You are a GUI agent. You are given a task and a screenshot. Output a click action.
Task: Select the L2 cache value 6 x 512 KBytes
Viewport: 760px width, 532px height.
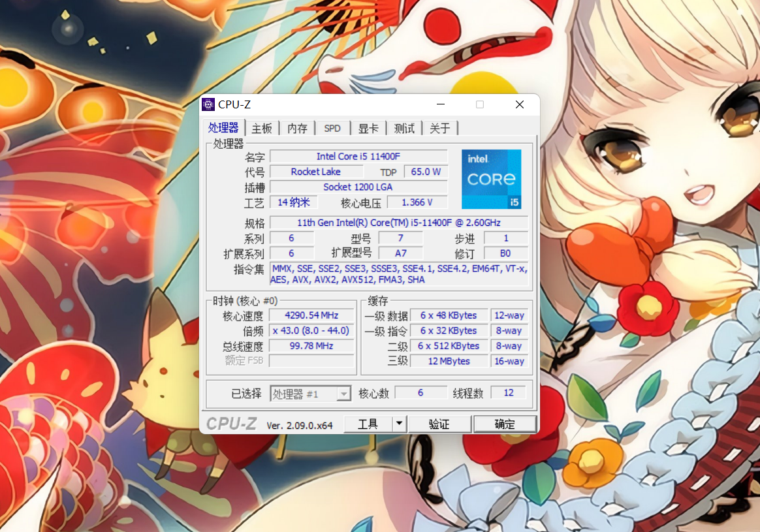pos(449,346)
